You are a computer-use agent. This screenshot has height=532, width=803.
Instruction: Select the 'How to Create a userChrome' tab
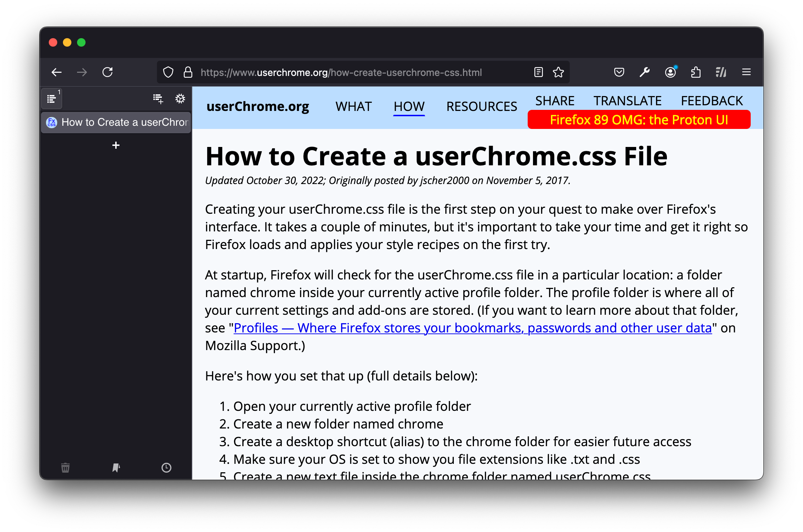(x=116, y=122)
